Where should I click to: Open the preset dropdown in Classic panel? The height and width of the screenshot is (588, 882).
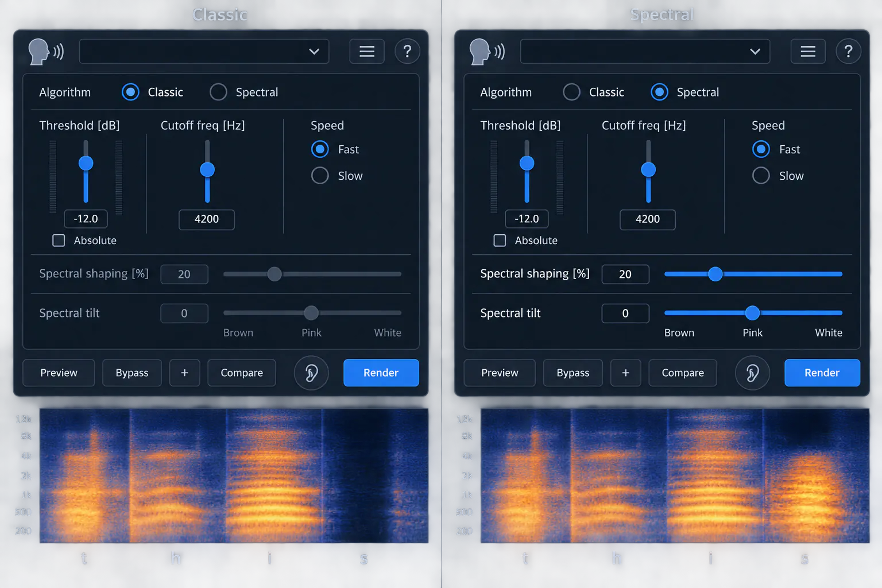pyautogui.click(x=204, y=52)
